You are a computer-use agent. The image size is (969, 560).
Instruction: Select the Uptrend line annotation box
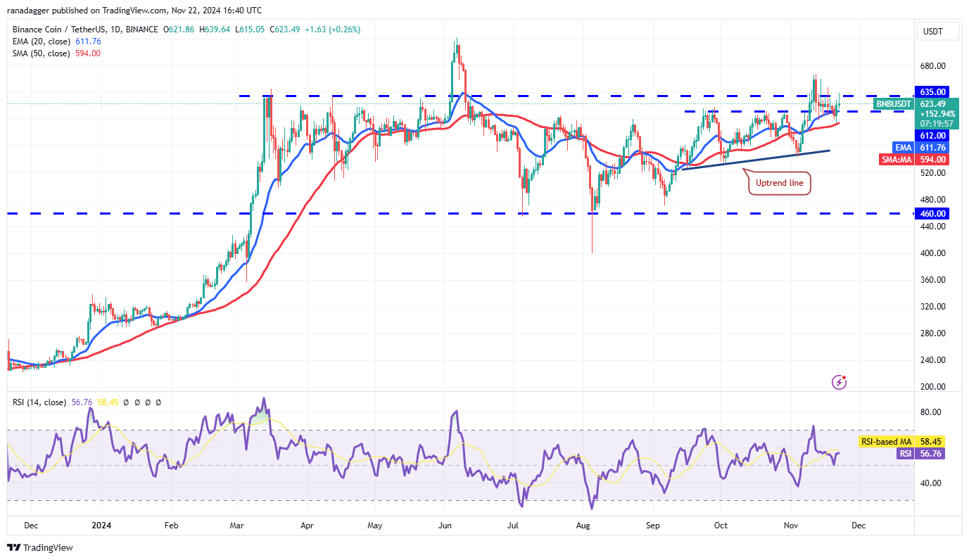pos(780,183)
